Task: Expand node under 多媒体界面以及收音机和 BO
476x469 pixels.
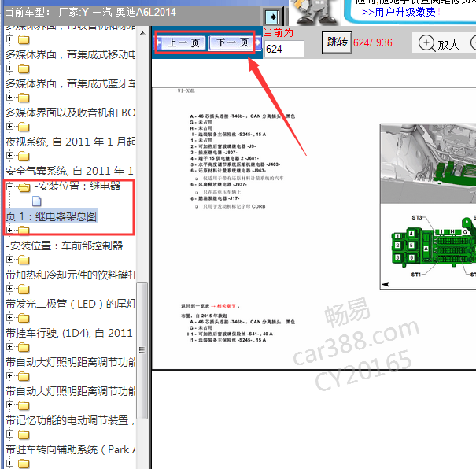Action: pyautogui.click(x=9, y=126)
